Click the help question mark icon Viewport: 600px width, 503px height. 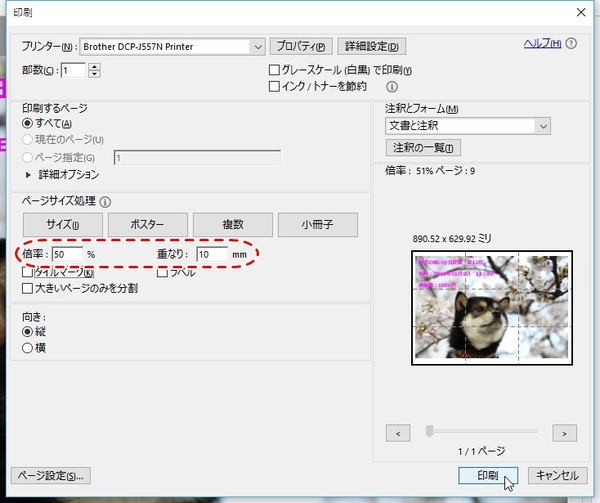tap(571, 44)
